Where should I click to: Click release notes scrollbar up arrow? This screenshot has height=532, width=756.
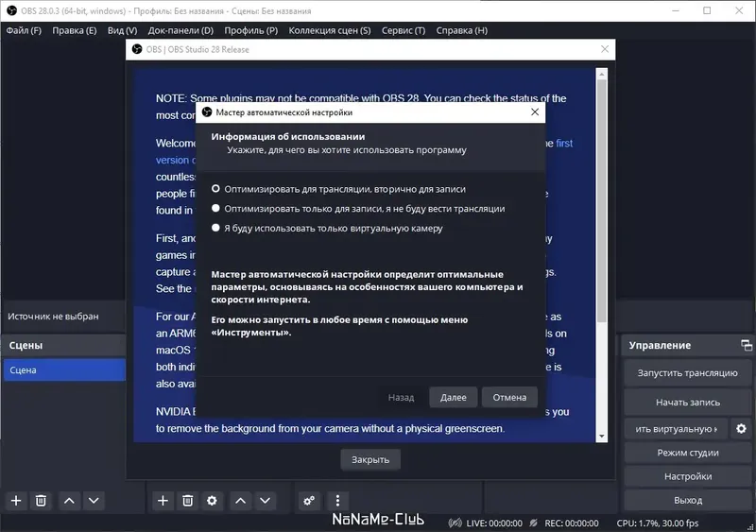point(601,74)
